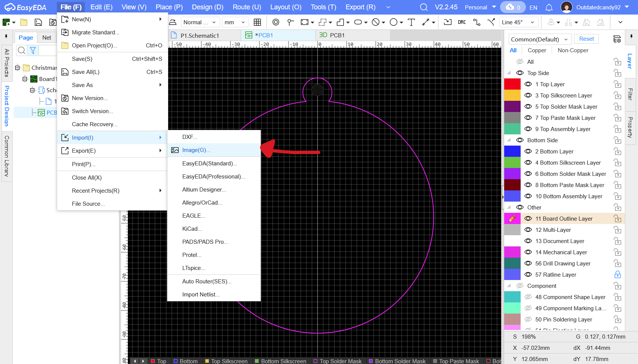Screen dimensions: 638x364
Task: Switch to the P1.Schematic1 tab
Action: click(200, 35)
